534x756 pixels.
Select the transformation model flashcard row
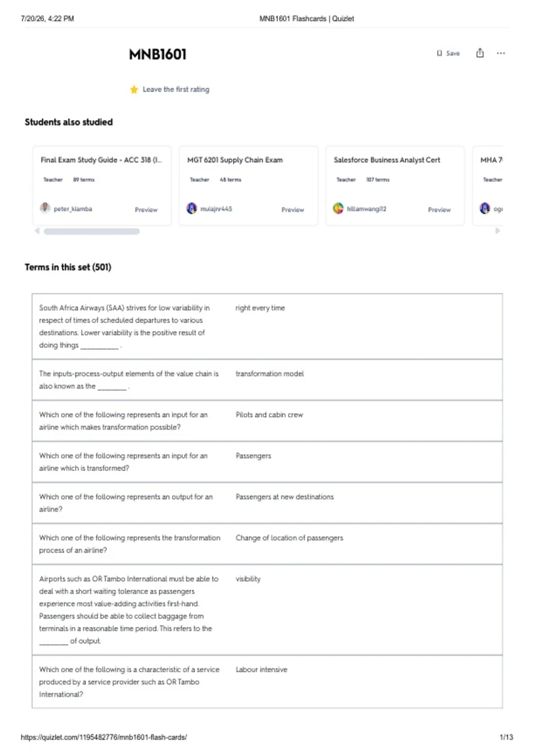(x=267, y=380)
